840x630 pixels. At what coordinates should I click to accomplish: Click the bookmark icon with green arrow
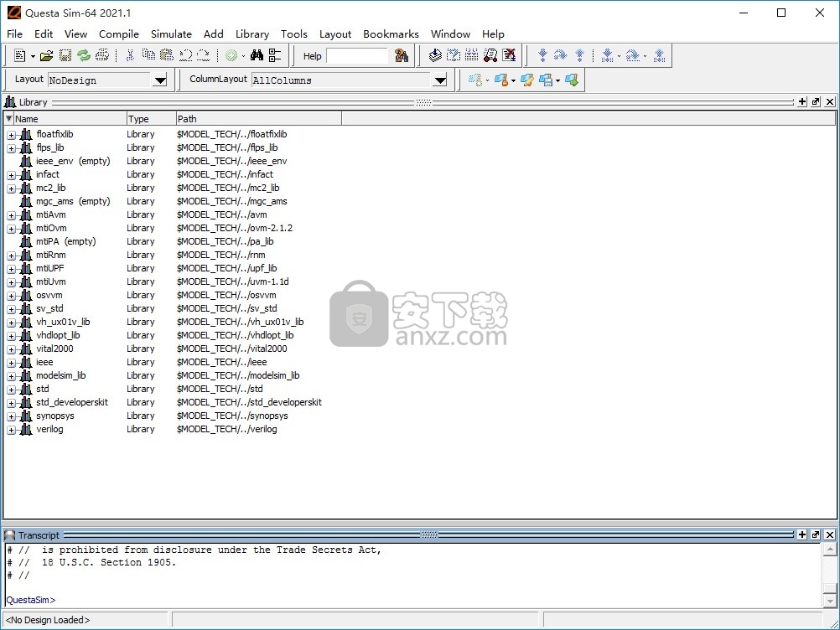[572, 80]
